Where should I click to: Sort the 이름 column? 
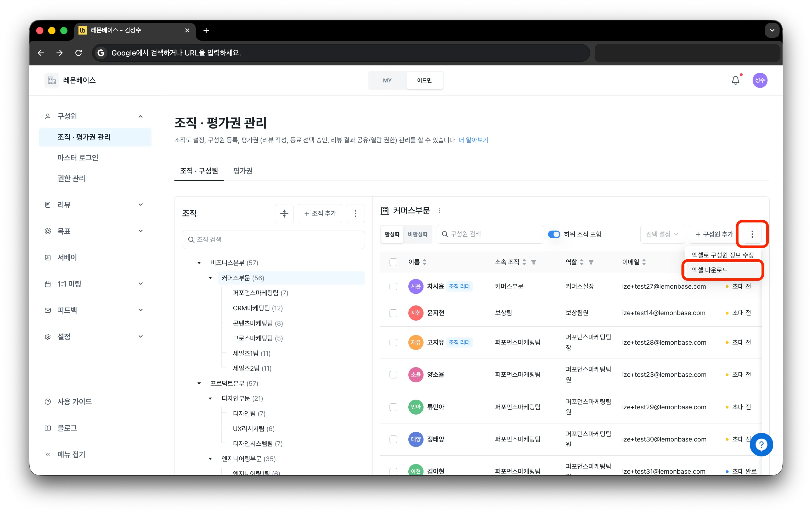click(425, 262)
